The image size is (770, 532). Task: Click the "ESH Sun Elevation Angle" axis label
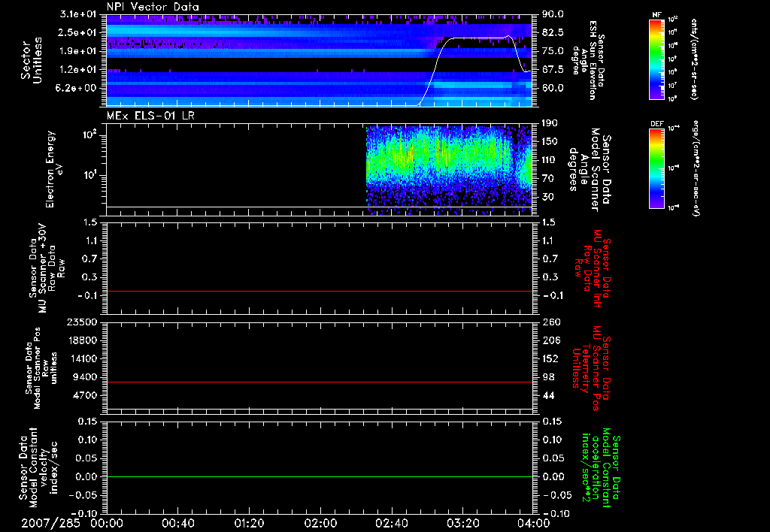click(x=588, y=60)
